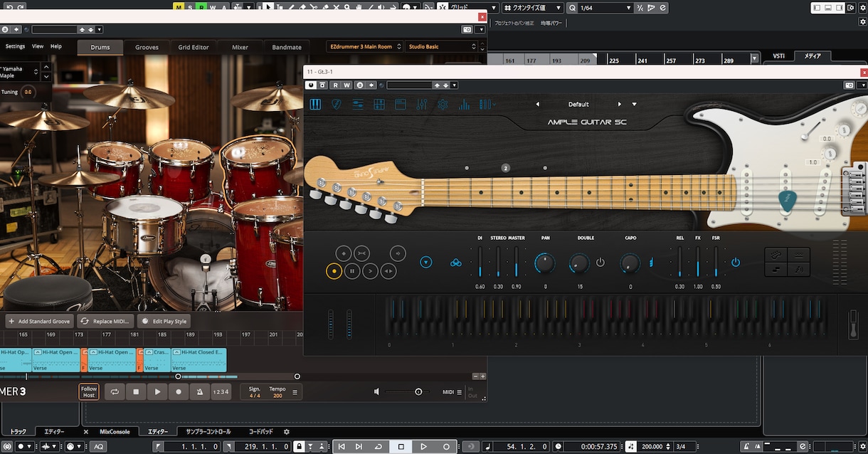This screenshot has width=868, height=454.
Task: Toggle the Ample Guitar plugin power button
Action: point(311,85)
